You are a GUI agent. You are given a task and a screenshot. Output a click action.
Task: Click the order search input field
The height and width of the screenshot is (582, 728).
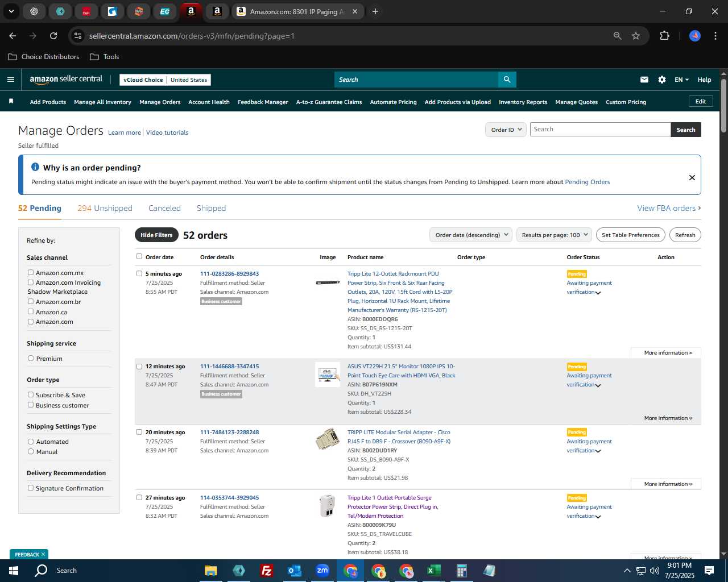click(x=600, y=130)
